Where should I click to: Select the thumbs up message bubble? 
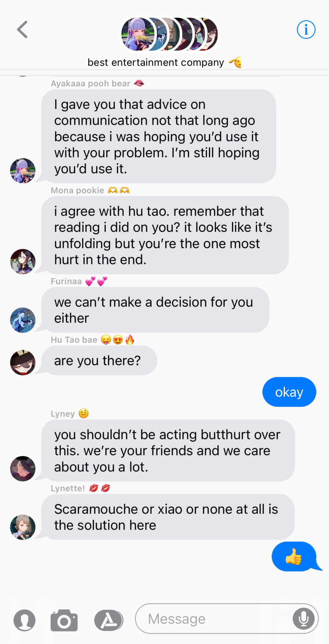coord(294,556)
